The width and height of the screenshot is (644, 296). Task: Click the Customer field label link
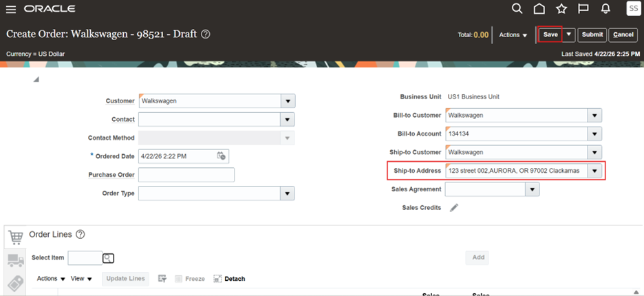pos(120,101)
